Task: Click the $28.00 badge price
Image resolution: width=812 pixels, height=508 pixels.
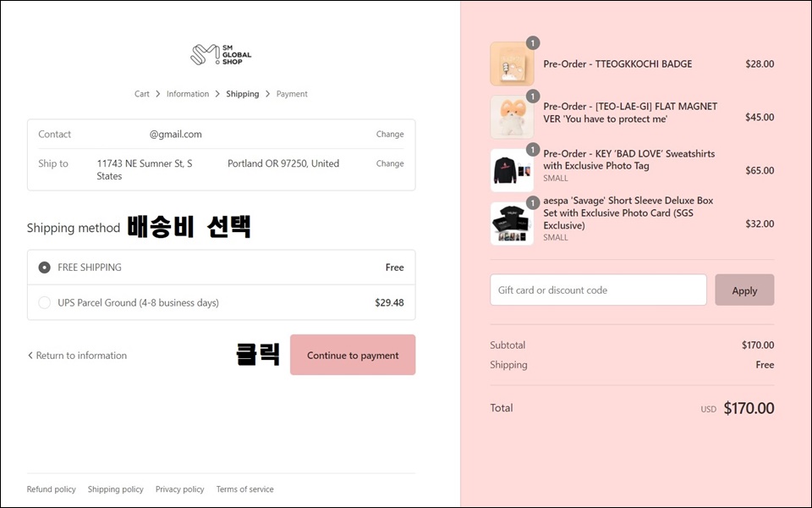Action: tap(760, 63)
